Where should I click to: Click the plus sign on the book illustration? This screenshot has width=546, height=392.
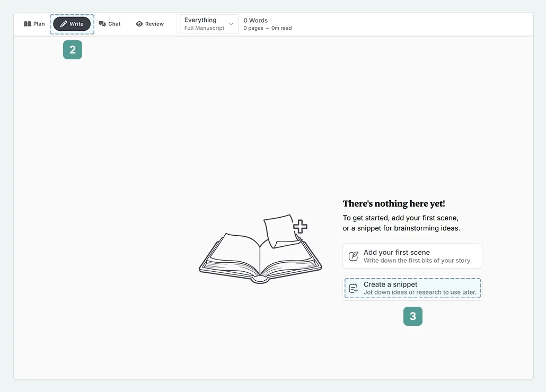click(301, 227)
